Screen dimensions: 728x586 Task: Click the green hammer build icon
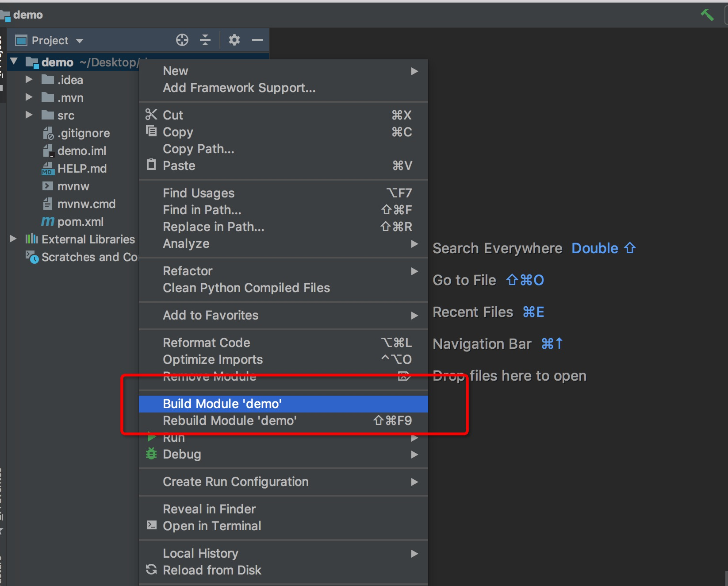707,15
